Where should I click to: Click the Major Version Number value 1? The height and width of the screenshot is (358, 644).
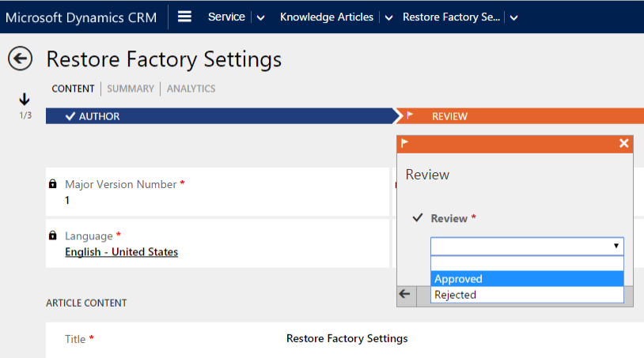(x=67, y=200)
